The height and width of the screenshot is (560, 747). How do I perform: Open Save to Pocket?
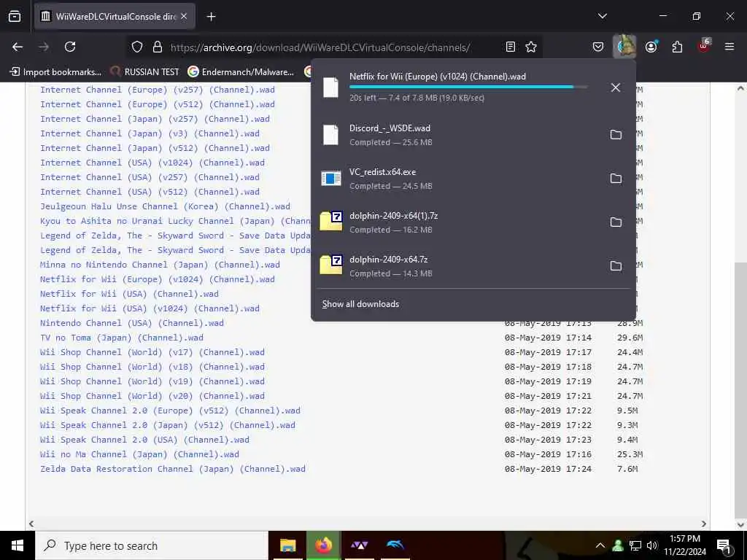pos(598,47)
